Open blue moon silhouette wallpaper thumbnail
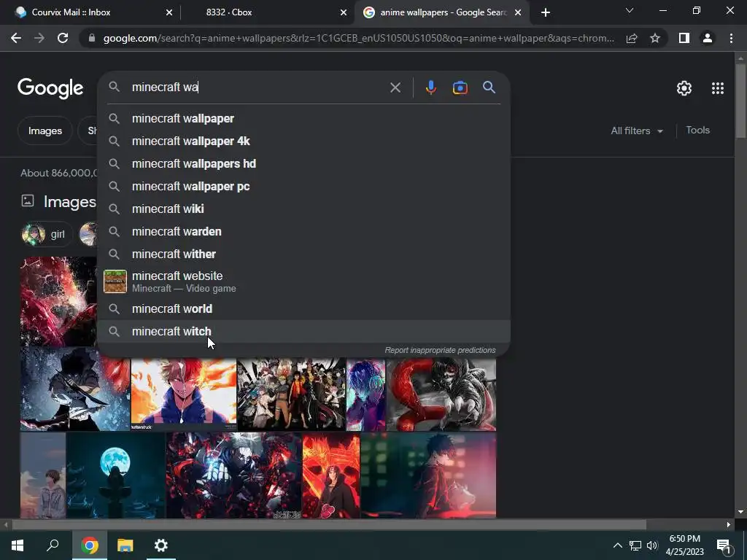747x560 pixels. tap(116, 475)
